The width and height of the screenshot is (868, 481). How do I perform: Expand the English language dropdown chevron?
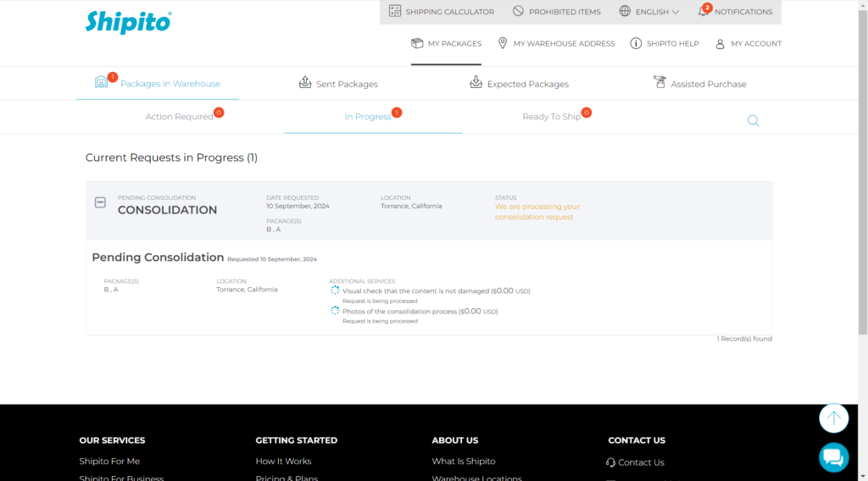tap(676, 12)
